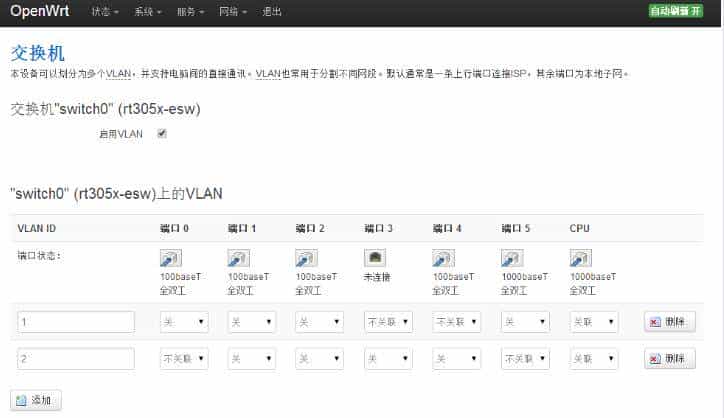The height and width of the screenshot is (418, 724).
Task: Focus the VLAN ID field containing 2
Action: click(x=76, y=358)
